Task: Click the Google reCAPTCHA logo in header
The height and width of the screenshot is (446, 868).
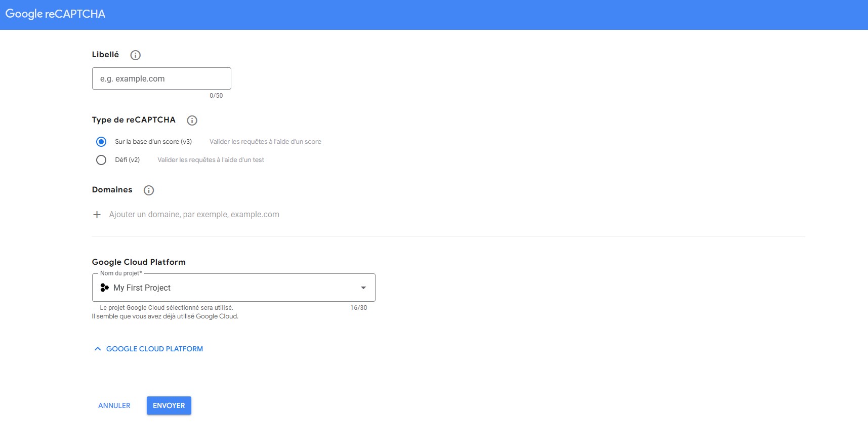Action: [x=55, y=14]
